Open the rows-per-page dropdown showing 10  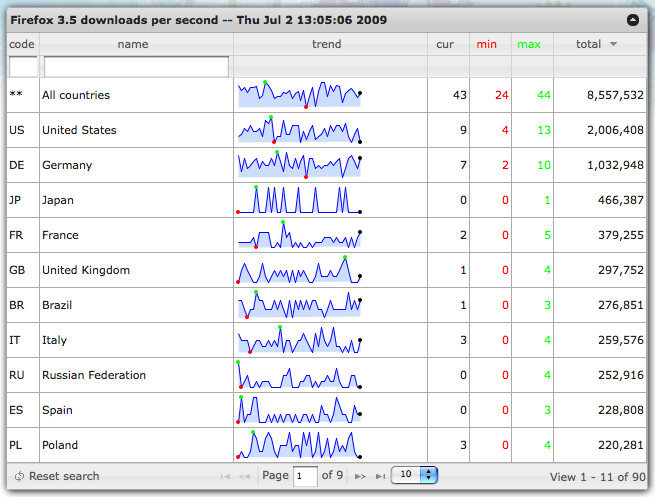tap(414, 475)
